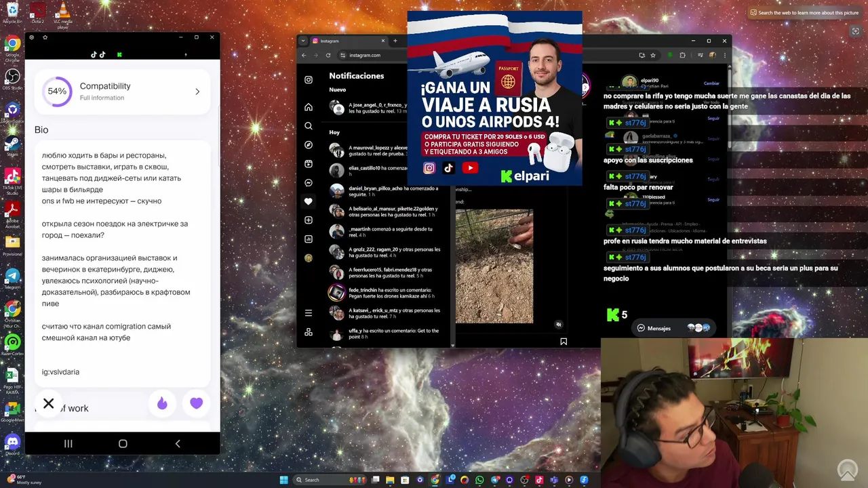Open Instagram dashboard chart icon

tap(309, 239)
